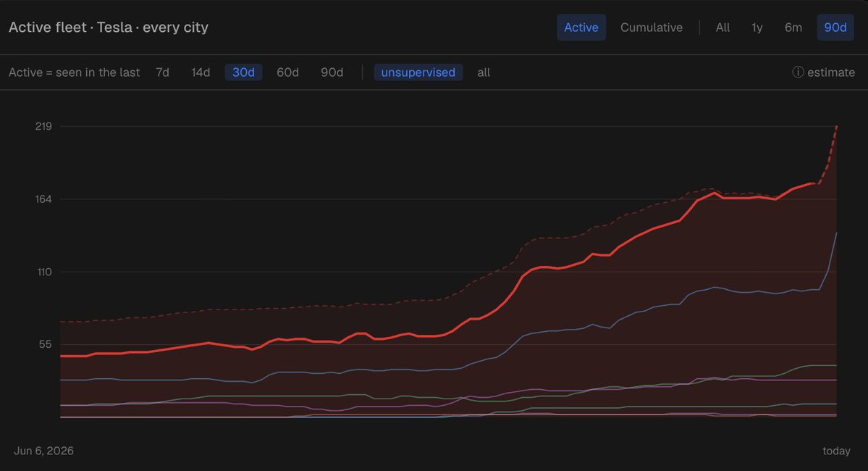The width and height of the screenshot is (868, 471).
Task: Click the 55 y-axis label
Action: [x=45, y=345]
